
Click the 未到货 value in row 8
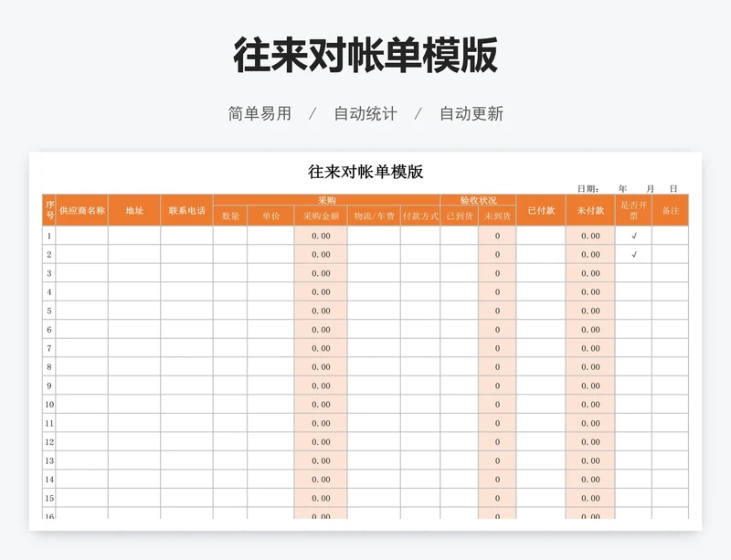[497, 367]
